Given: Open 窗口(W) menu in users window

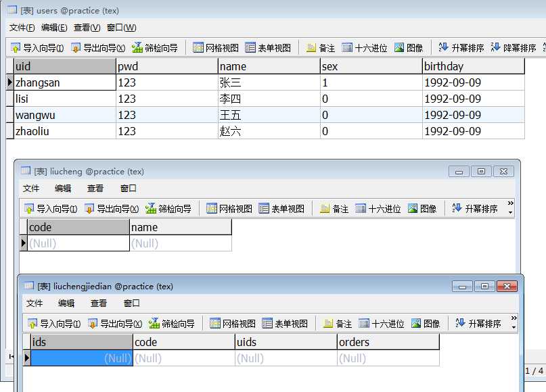Looking at the screenshot, I should pos(122,28).
